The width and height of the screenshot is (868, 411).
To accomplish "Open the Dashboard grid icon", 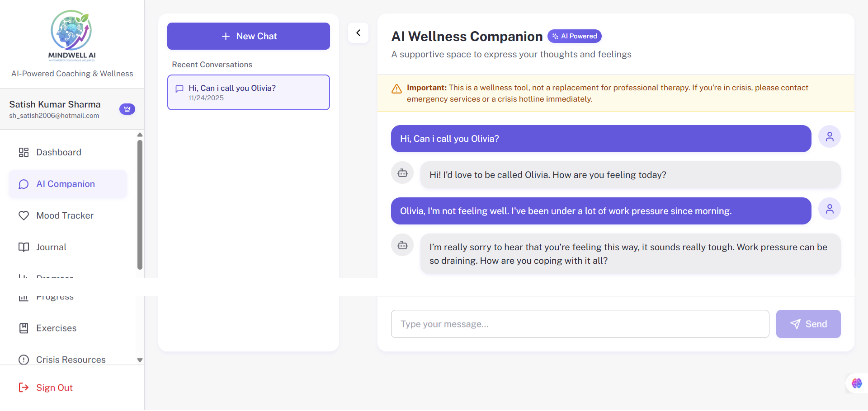I will [24, 152].
